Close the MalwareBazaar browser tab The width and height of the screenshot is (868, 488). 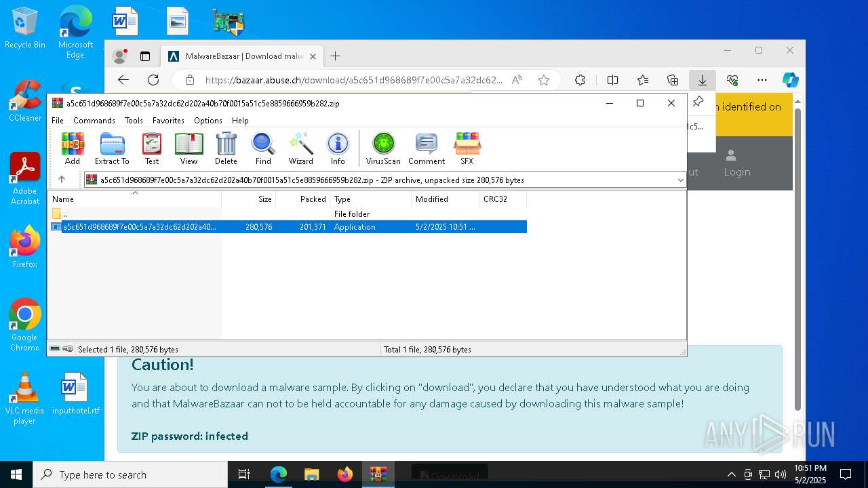[313, 56]
